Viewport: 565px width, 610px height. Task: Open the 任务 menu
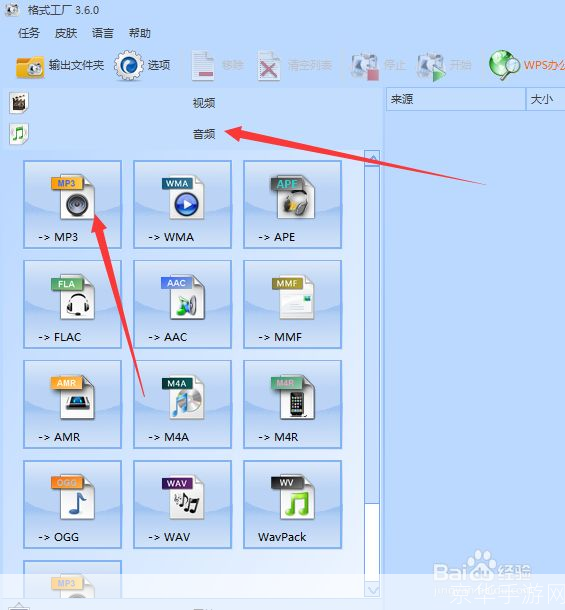pos(29,33)
